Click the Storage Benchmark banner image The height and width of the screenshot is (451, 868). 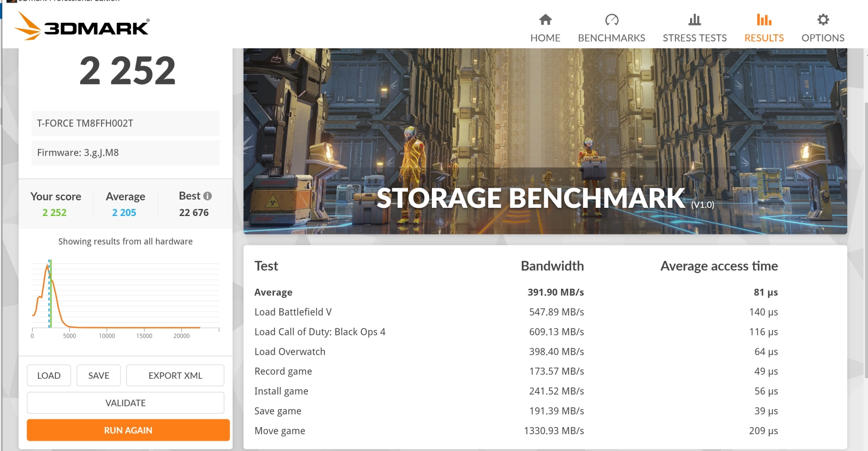[x=545, y=141]
